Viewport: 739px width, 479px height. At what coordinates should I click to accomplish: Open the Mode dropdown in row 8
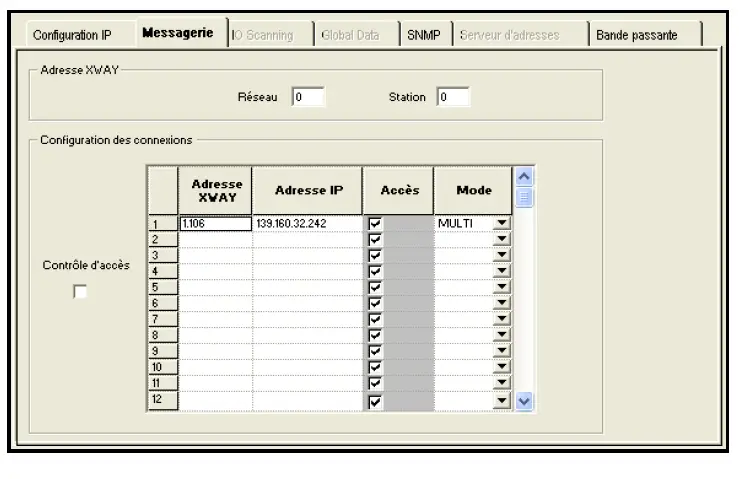pyautogui.click(x=502, y=335)
